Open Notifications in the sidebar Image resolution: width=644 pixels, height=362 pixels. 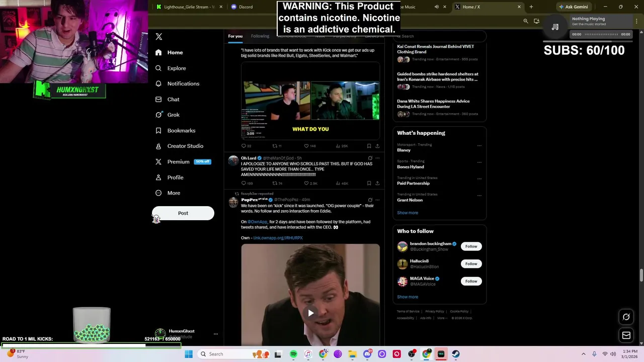pos(177,83)
